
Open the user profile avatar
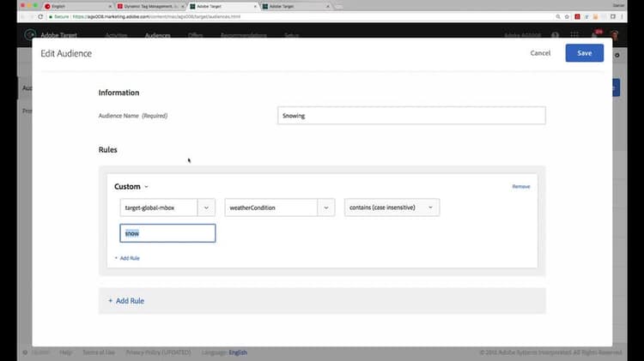coord(615,35)
